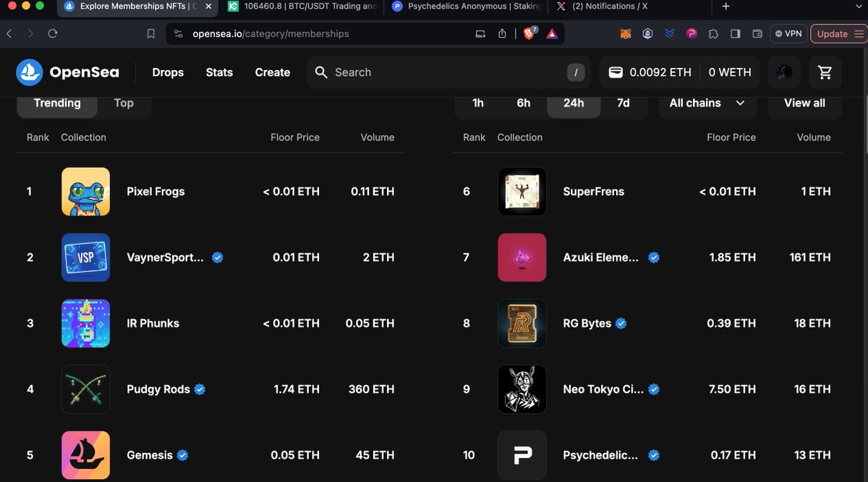Click the Brave Rewards triangle icon
Viewport: 868px width, 482px height.
click(552, 33)
